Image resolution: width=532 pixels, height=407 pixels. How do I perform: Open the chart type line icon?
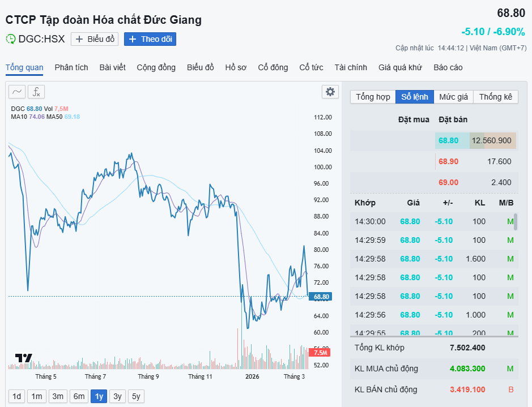(17, 92)
